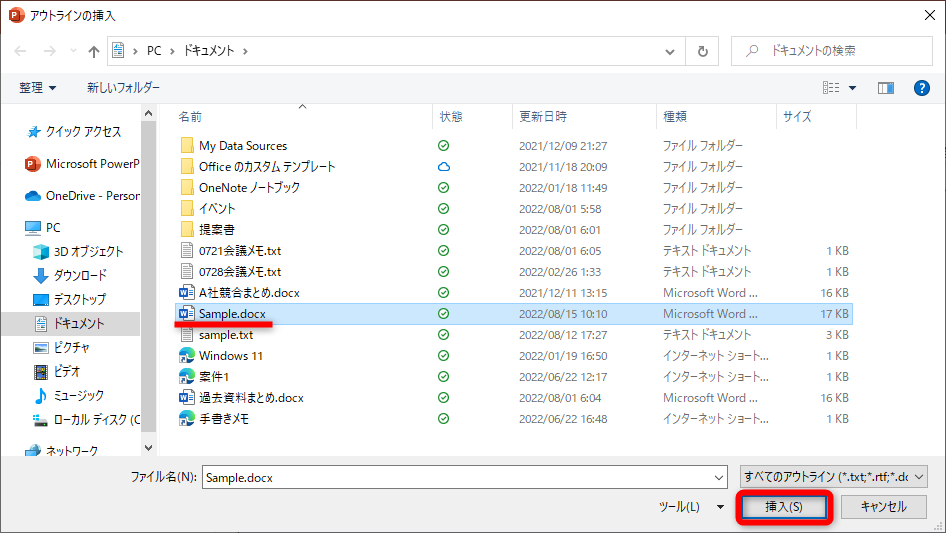This screenshot has height=533, width=946.
Task: Select the 0728会議メモ.txt file
Action: click(240, 272)
